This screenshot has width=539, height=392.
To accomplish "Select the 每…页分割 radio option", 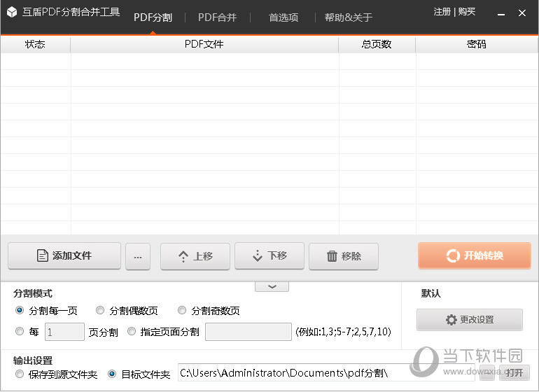I will (20, 331).
